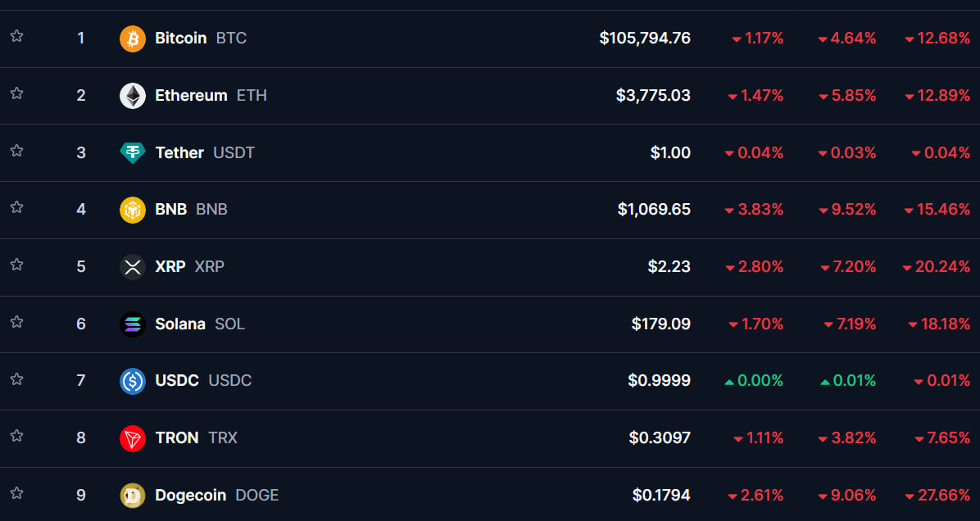This screenshot has width=980, height=521.
Task: Click the XRP logo icon
Action: pos(133,267)
